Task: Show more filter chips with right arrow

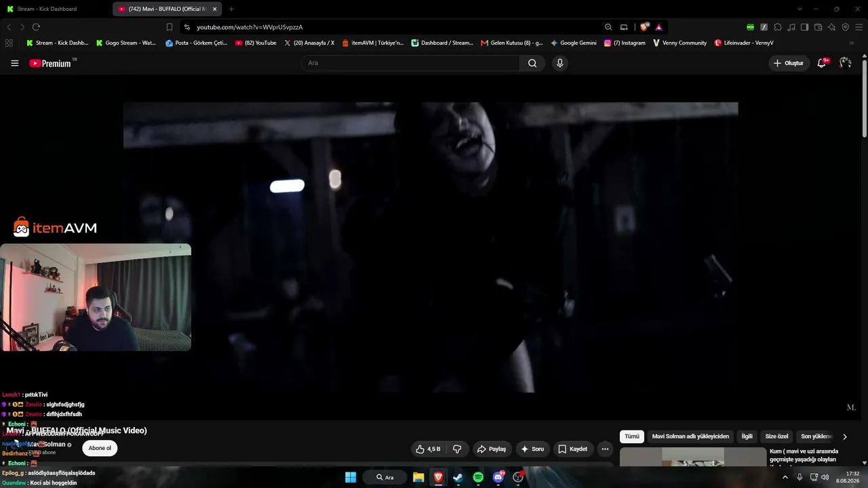Action: coord(844,436)
